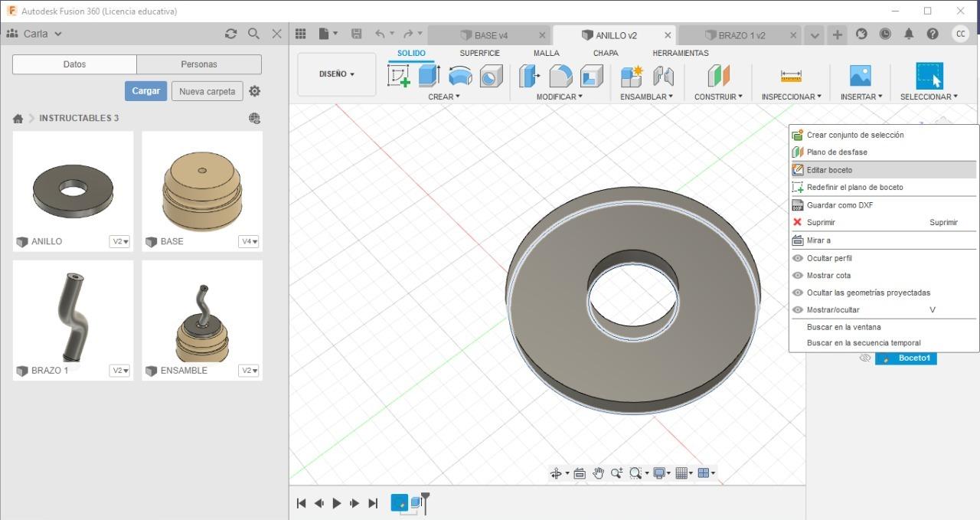Select the Create Sketch tool

coord(399,76)
